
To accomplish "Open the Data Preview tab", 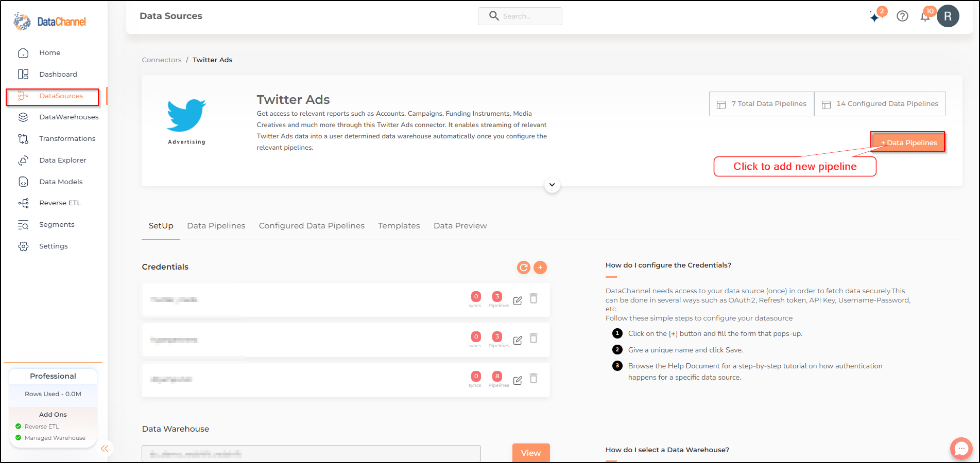I will 460,226.
